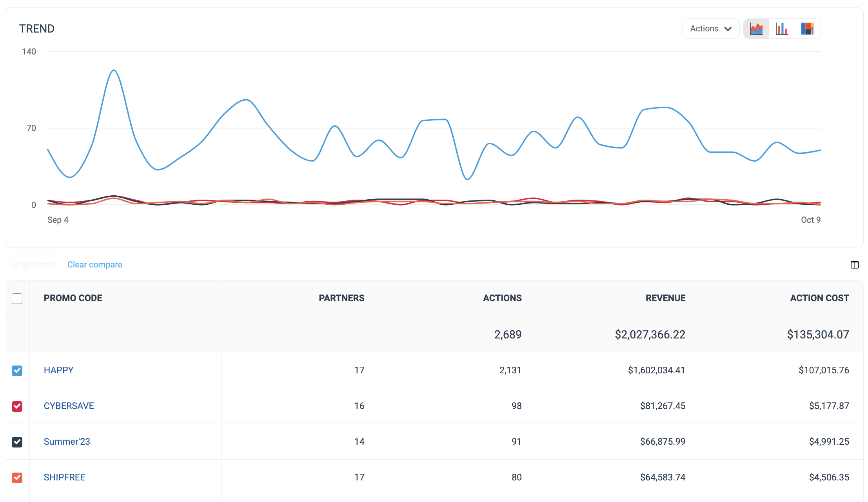Click total actions value 2,689

pyautogui.click(x=508, y=335)
